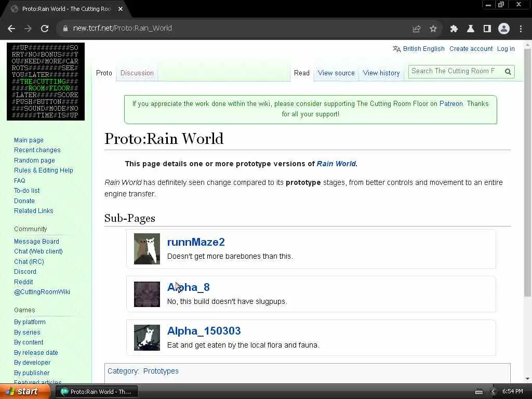Open Random page in sidebar

click(x=34, y=160)
